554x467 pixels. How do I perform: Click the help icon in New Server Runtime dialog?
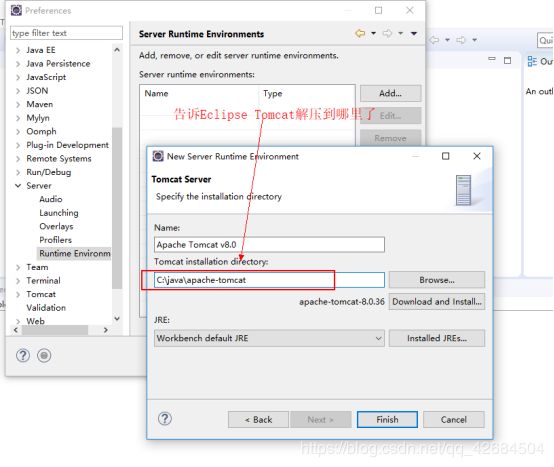pos(165,419)
